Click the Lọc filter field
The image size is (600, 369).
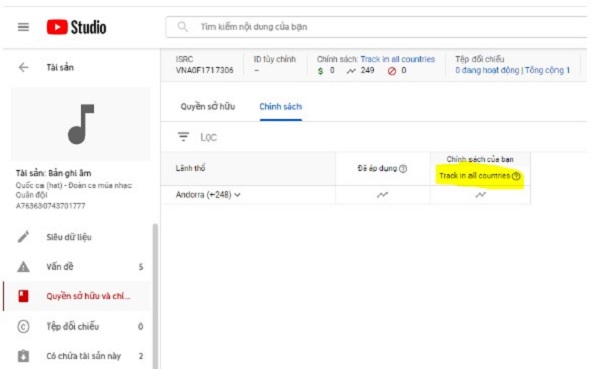click(209, 137)
